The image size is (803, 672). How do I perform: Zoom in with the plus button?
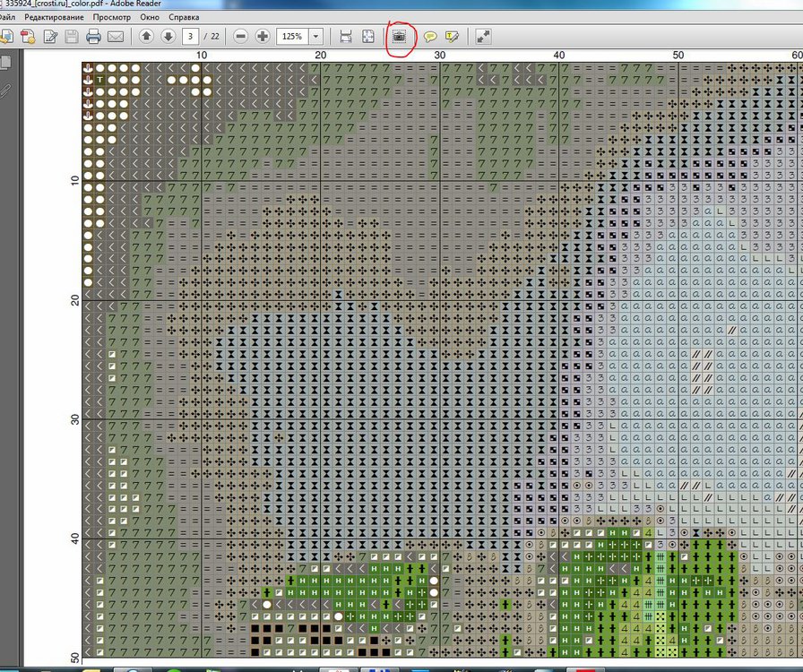point(263,37)
